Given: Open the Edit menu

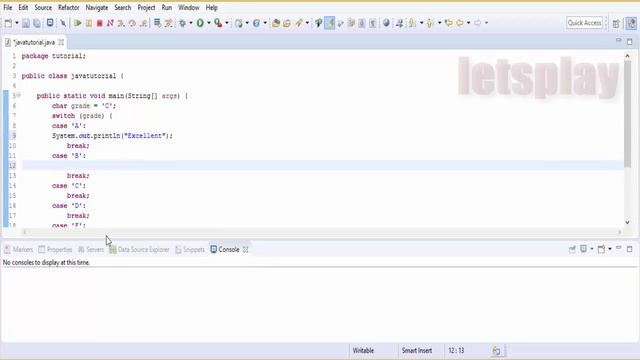Looking at the screenshot, I should pyautogui.click(x=23, y=8).
